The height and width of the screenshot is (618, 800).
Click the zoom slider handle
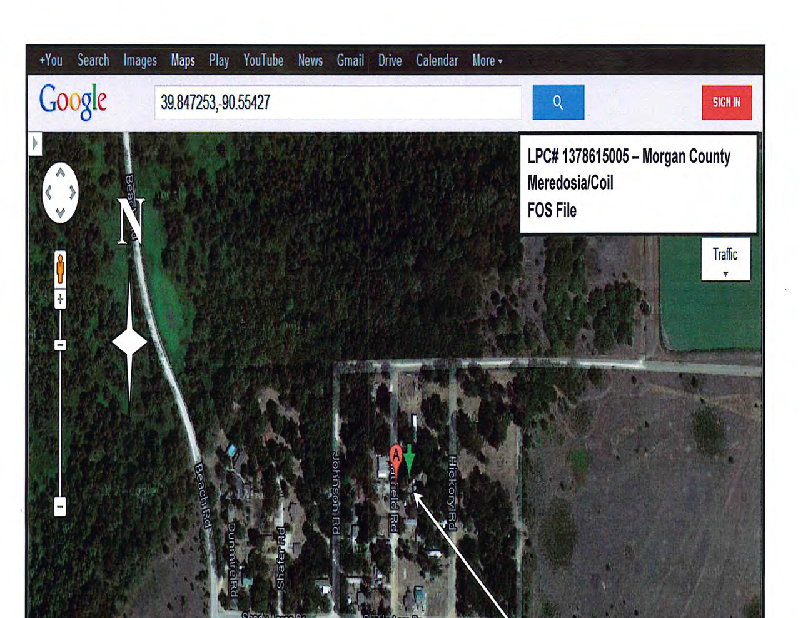(x=60, y=345)
